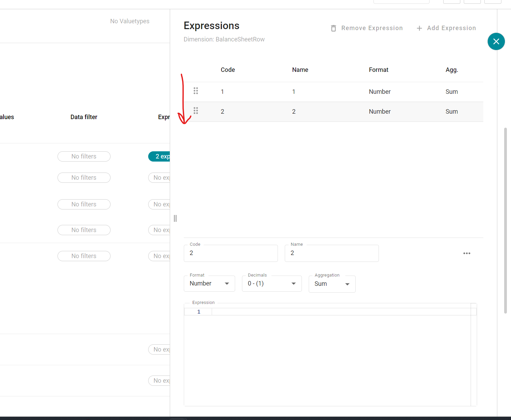Click the plus icon for Add Expression
Viewport: 511px width, 420px height.
[419, 28]
